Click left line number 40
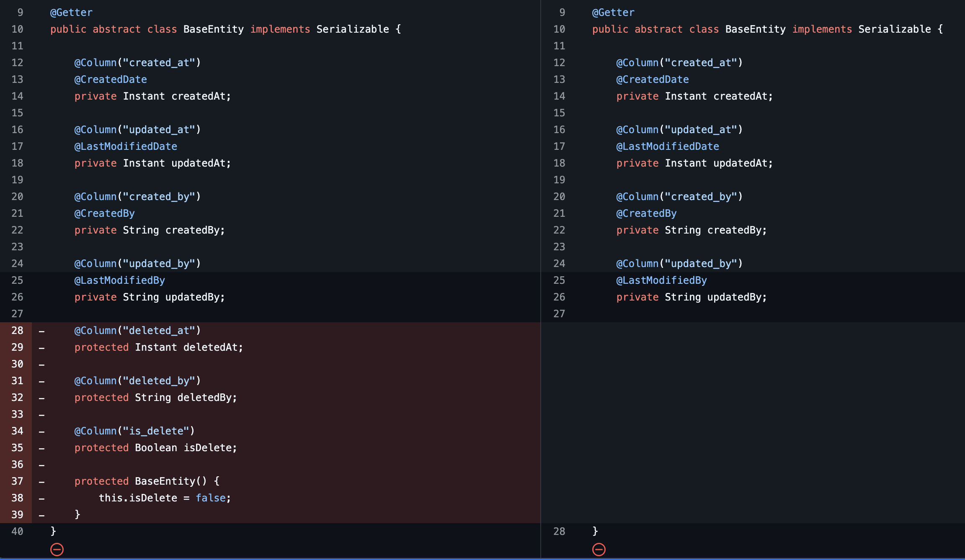 click(x=17, y=532)
